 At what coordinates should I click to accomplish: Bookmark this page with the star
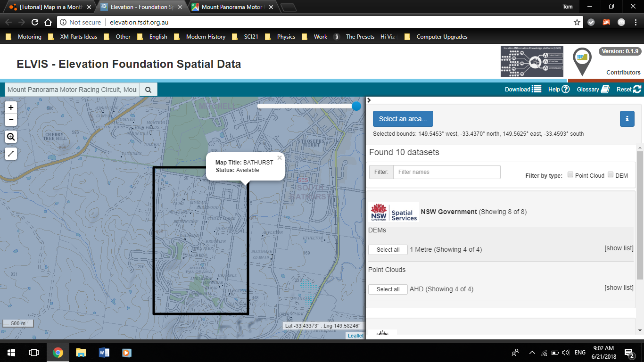[x=577, y=22]
